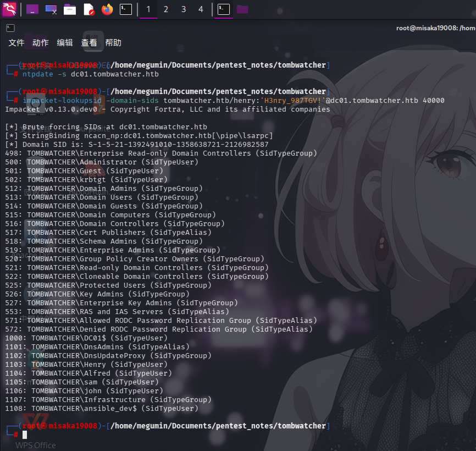Screen dimensions: 476x451
Task: Click the 1106: john user entry
Action: coord(84,391)
